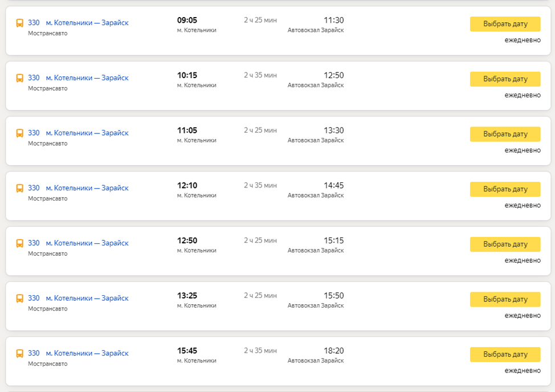
Task: Click the bus icon on the 15:45 trip
Action: pos(20,354)
